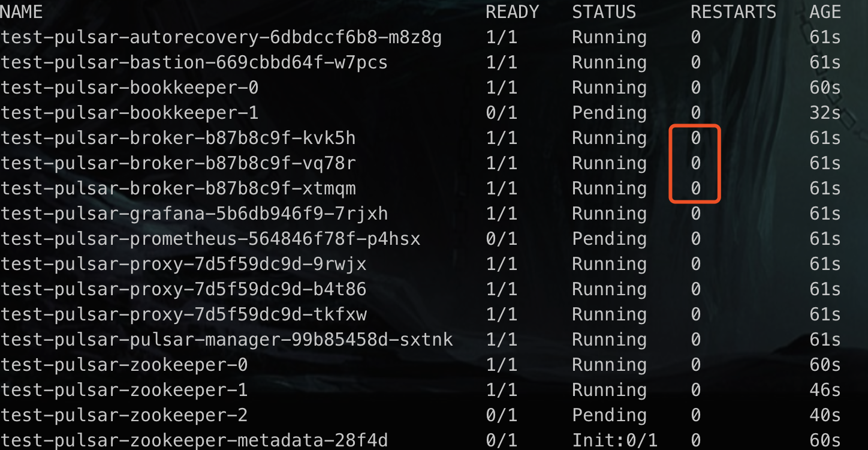Click 60s age of bookkeeper-0 row
The image size is (868, 450).
pos(825,88)
